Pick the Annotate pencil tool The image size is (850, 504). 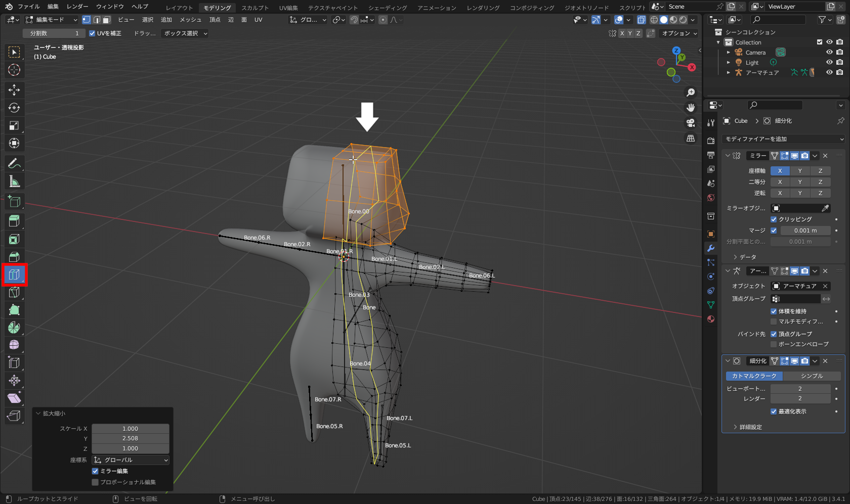point(14,163)
